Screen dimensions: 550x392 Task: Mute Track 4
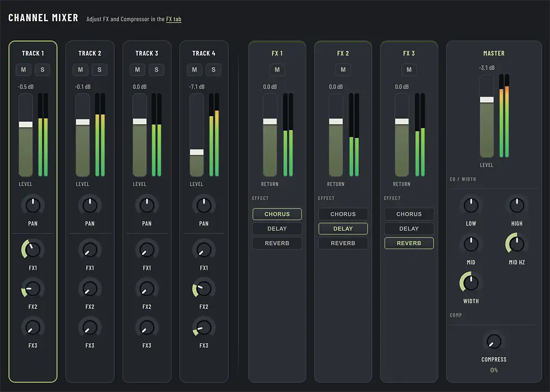click(x=195, y=70)
